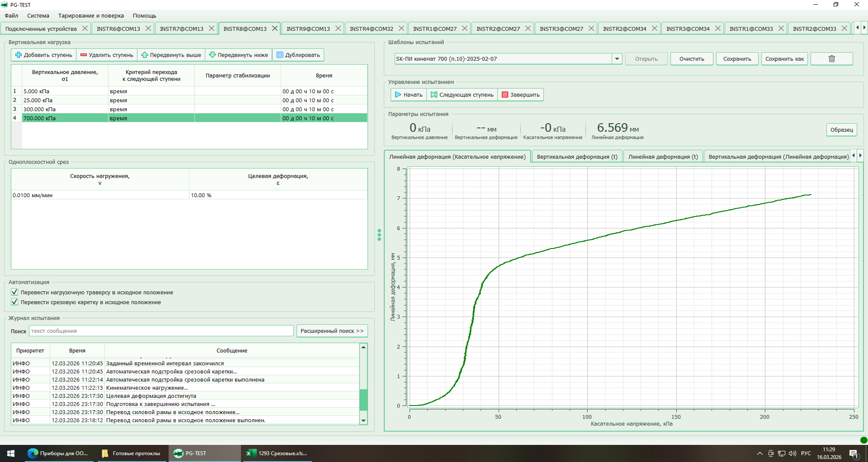The height and width of the screenshot is (462, 868).
Task: Delete template using the trash icon
Action: click(832, 59)
